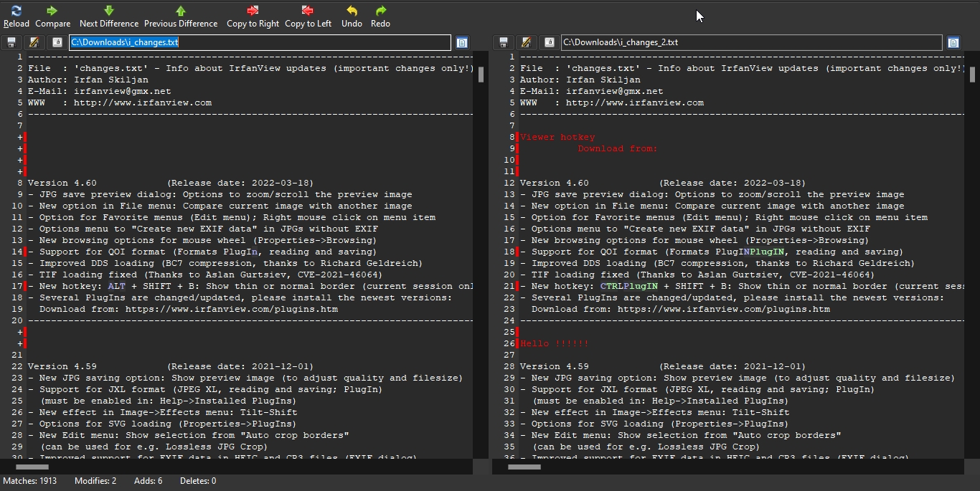
Task: Click the Modifies count in status bar
Action: click(x=95, y=481)
